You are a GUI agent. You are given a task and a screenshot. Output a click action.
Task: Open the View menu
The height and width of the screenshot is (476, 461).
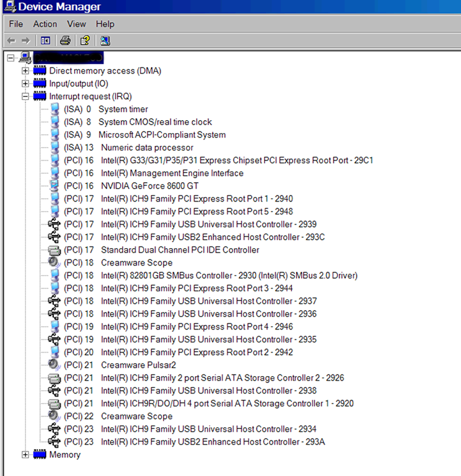[x=77, y=24]
